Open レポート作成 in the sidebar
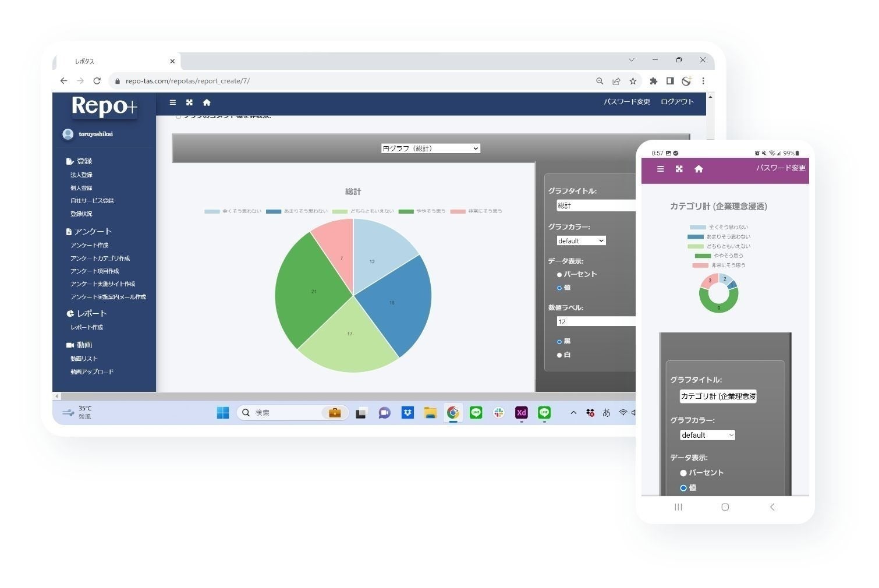879x588 pixels. coord(87,327)
